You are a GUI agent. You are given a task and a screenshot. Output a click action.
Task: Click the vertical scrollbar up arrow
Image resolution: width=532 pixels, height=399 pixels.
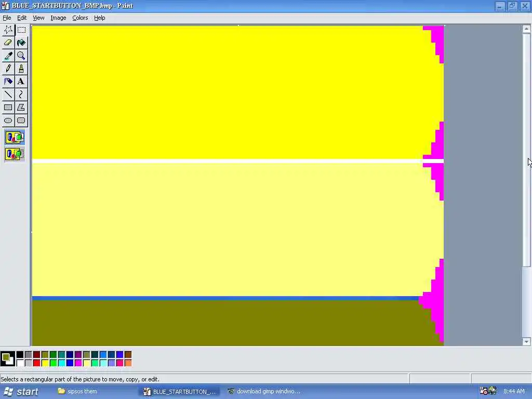pos(526,29)
